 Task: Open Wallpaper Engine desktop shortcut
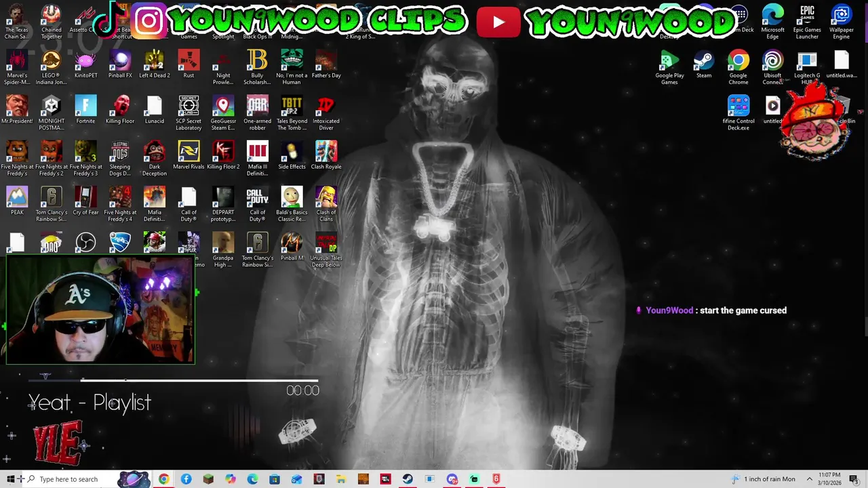[x=842, y=22]
